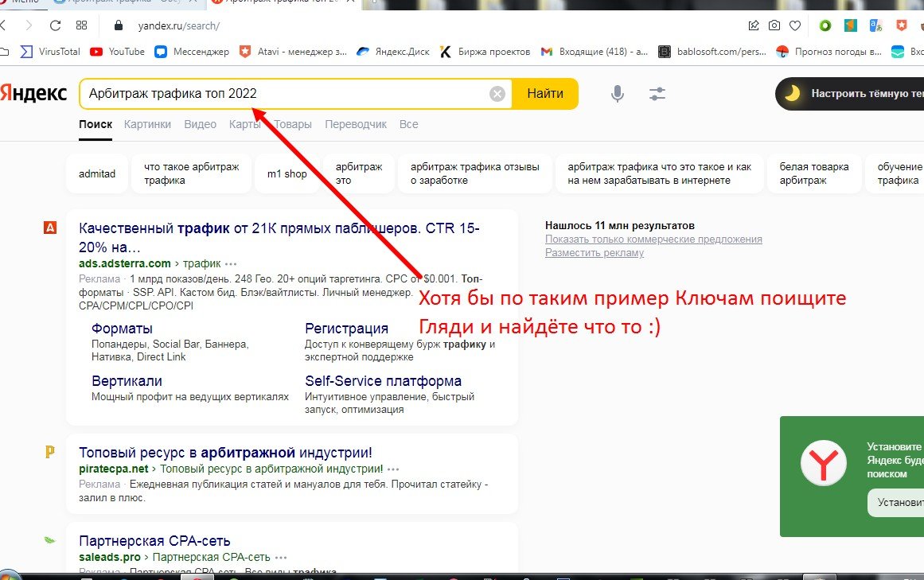
Task: Expand the Все services menu
Action: point(408,124)
